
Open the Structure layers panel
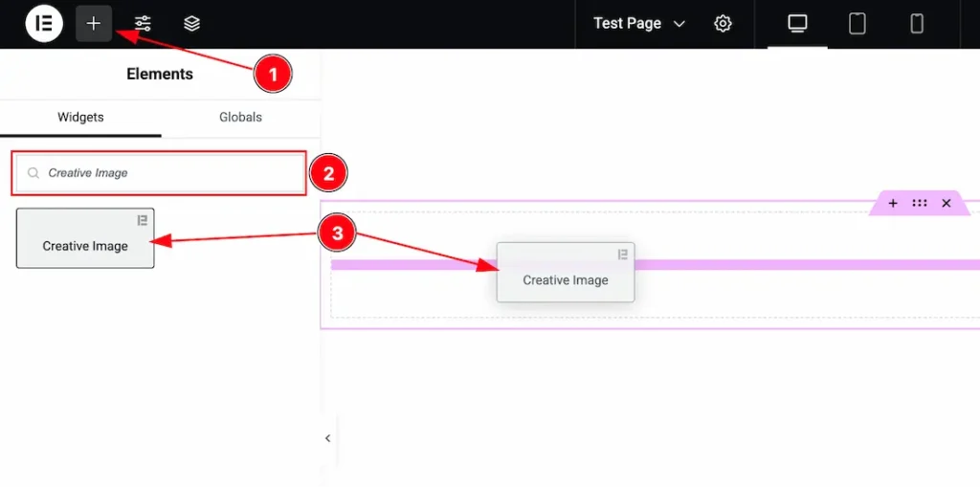[x=191, y=24]
